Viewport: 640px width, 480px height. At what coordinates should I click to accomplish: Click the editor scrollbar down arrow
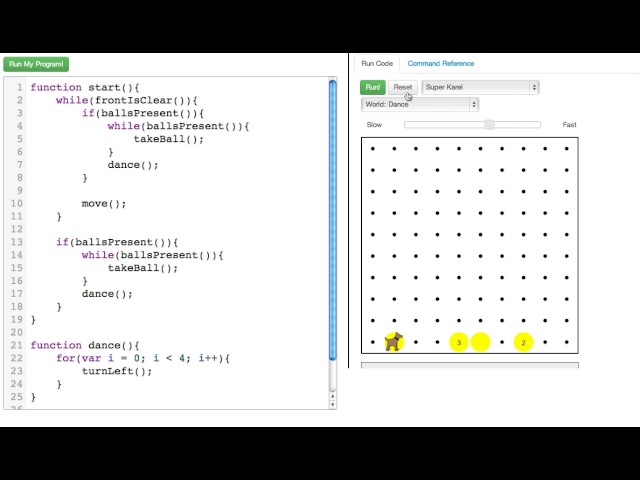pos(332,404)
